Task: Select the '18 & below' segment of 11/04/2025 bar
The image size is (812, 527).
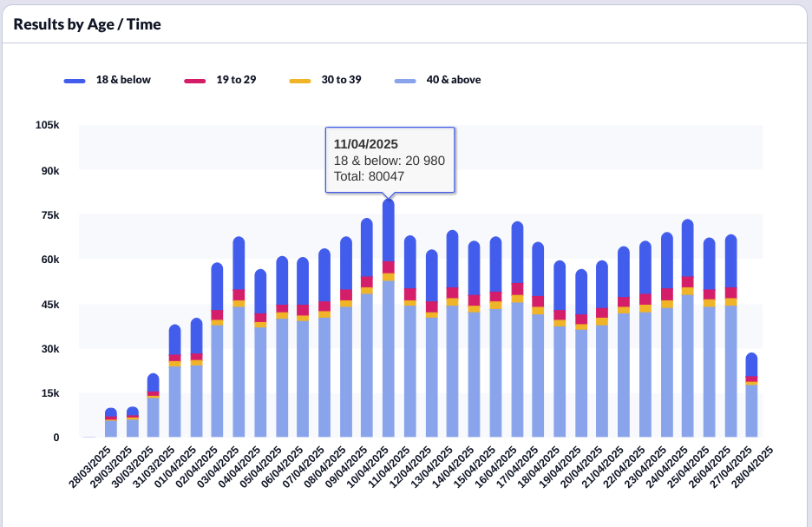Action: point(388,231)
